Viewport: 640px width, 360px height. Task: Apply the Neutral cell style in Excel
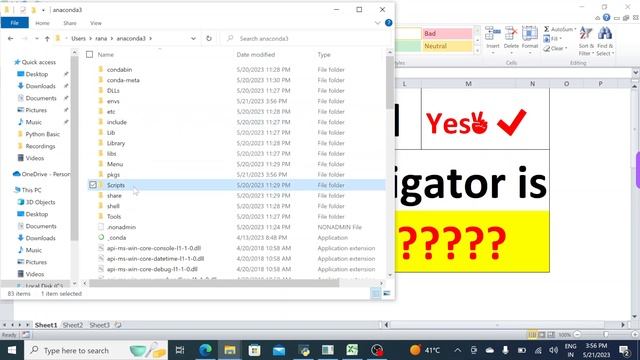[447, 46]
